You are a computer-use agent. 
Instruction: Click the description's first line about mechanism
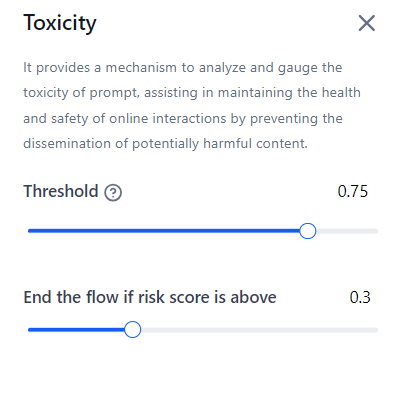click(x=183, y=68)
